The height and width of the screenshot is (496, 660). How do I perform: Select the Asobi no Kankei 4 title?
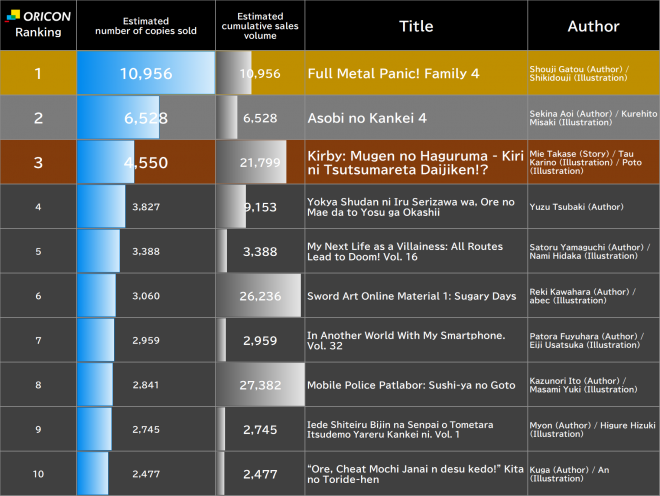[x=367, y=118]
